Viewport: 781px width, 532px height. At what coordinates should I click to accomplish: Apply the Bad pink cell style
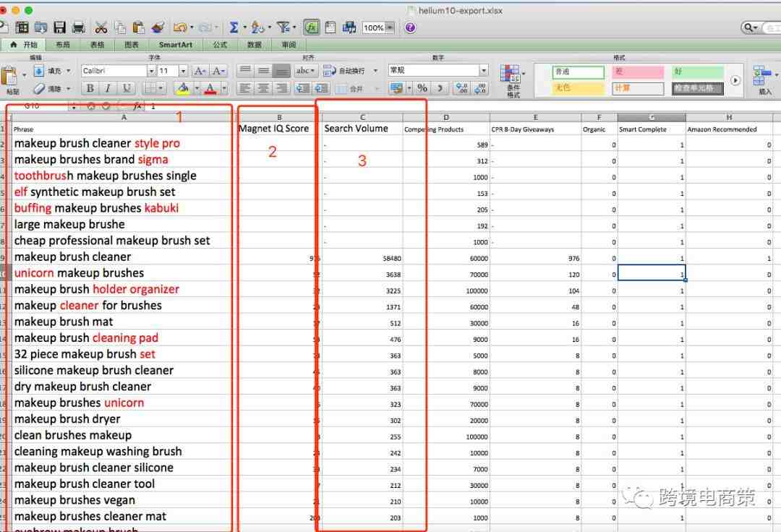pos(638,72)
